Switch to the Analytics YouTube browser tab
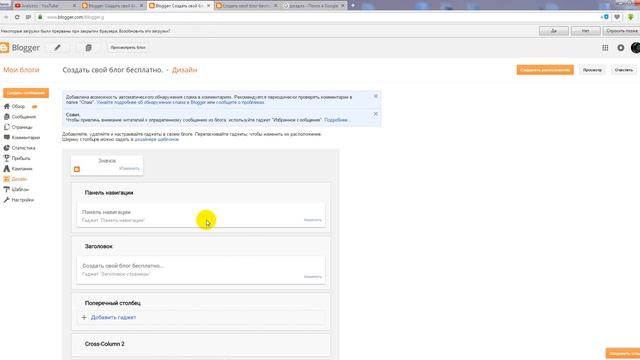The height and width of the screenshot is (360, 640). 45,6
